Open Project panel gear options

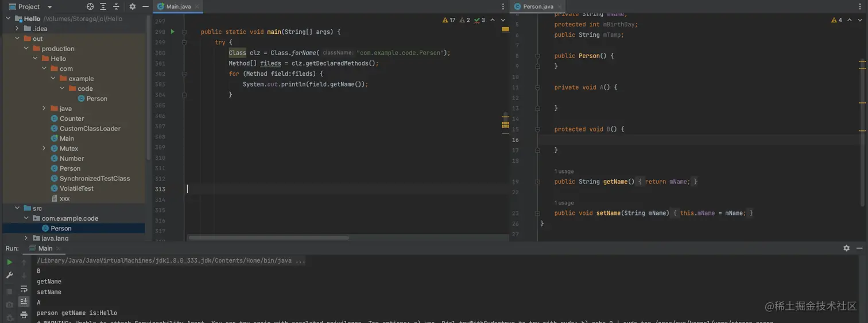click(133, 7)
